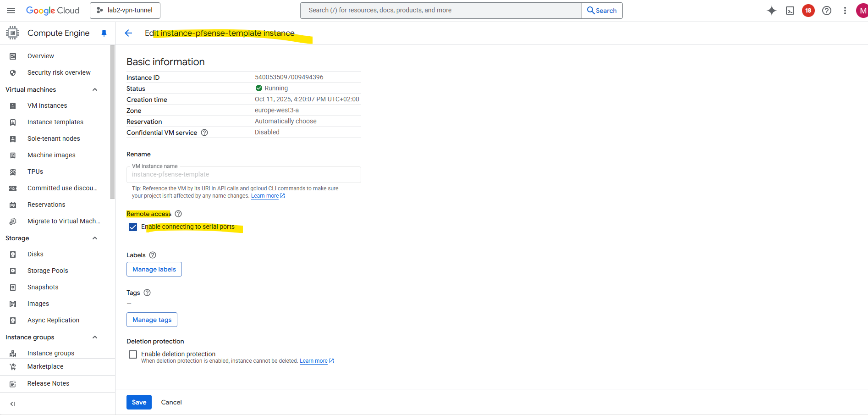Open Learn more link about deletion protection
Screen dimensions: 868x415
point(317,361)
